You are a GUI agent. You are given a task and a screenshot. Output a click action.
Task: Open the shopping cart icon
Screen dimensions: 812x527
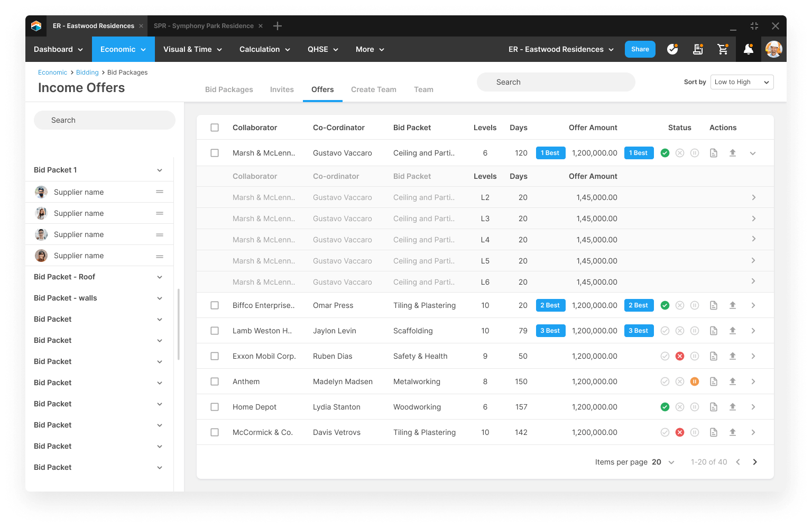click(723, 49)
